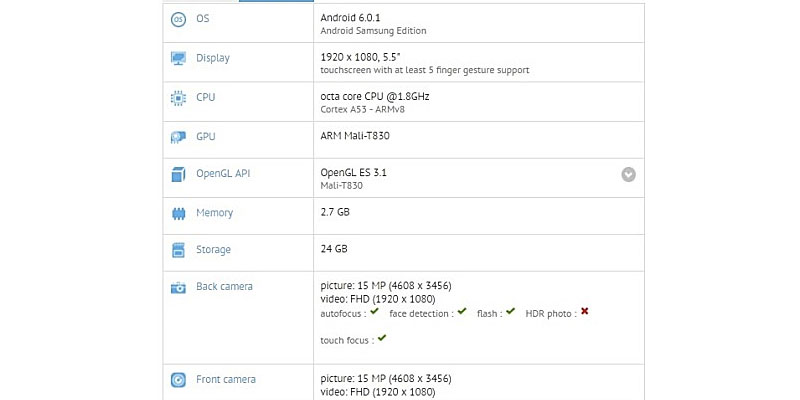Select the gray tab at top left

[x=201, y=1]
